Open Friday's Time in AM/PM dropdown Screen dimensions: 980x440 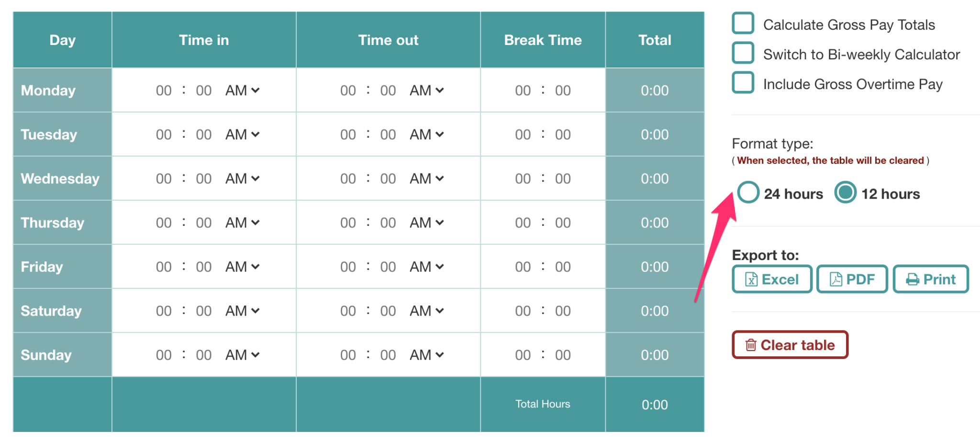[242, 266]
